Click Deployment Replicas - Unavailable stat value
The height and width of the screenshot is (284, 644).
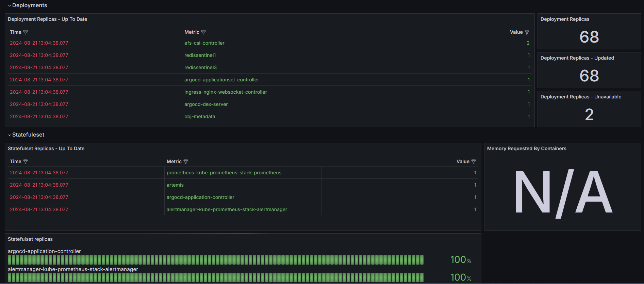pos(589,114)
